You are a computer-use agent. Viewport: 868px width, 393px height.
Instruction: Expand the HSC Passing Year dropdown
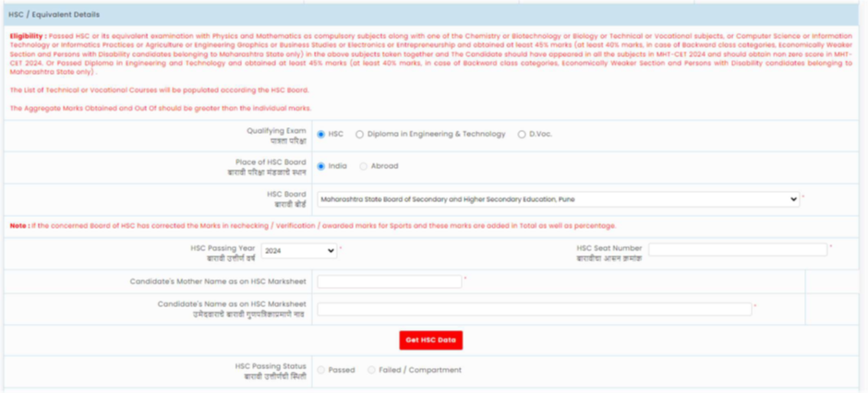click(299, 250)
